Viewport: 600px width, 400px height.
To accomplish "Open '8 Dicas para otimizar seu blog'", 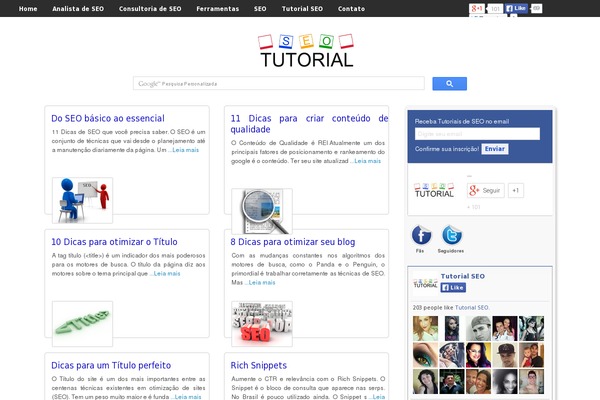I will click(x=293, y=242).
